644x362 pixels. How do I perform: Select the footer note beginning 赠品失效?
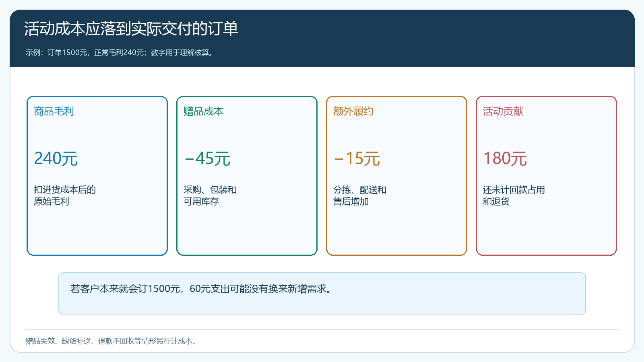pos(111,341)
